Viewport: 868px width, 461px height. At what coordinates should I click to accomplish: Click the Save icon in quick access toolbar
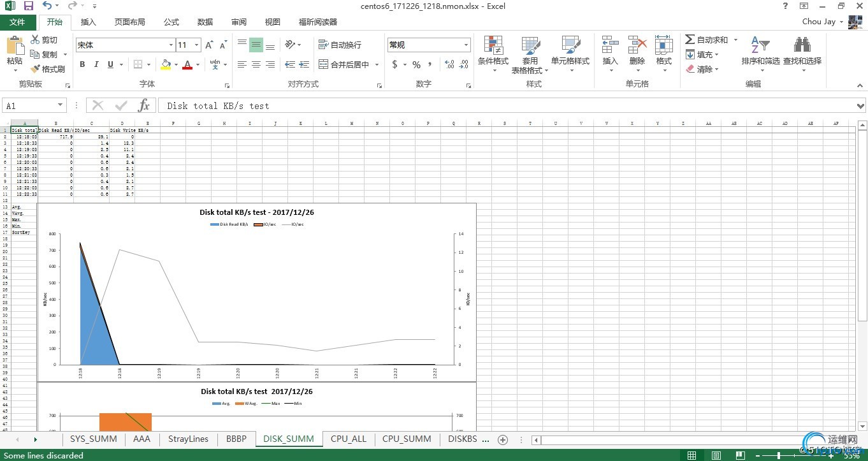click(x=29, y=6)
